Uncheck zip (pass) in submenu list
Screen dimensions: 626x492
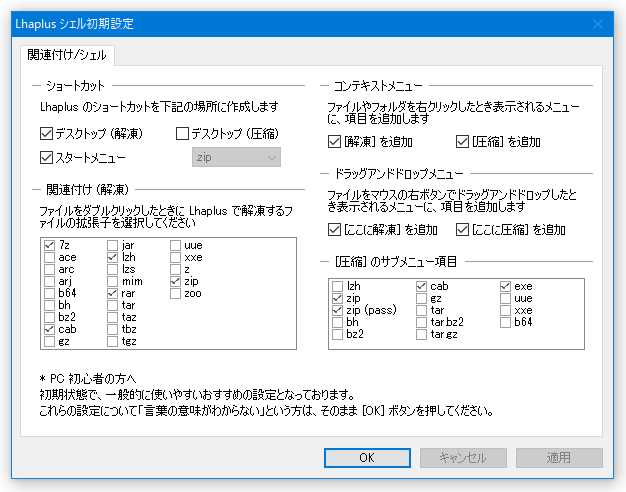[337, 310]
